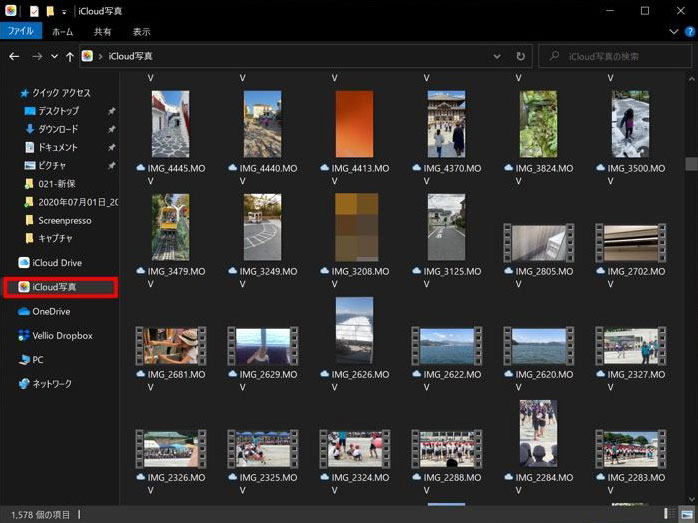
Task: Select the IMG_2626.MOV video thumbnail
Action: click(x=354, y=330)
